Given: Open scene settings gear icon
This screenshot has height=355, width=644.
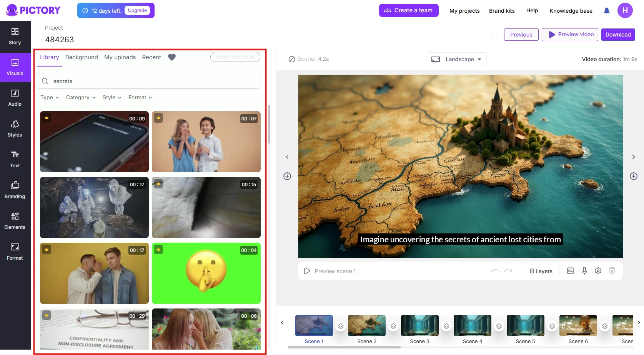Looking at the screenshot, I should 598,271.
